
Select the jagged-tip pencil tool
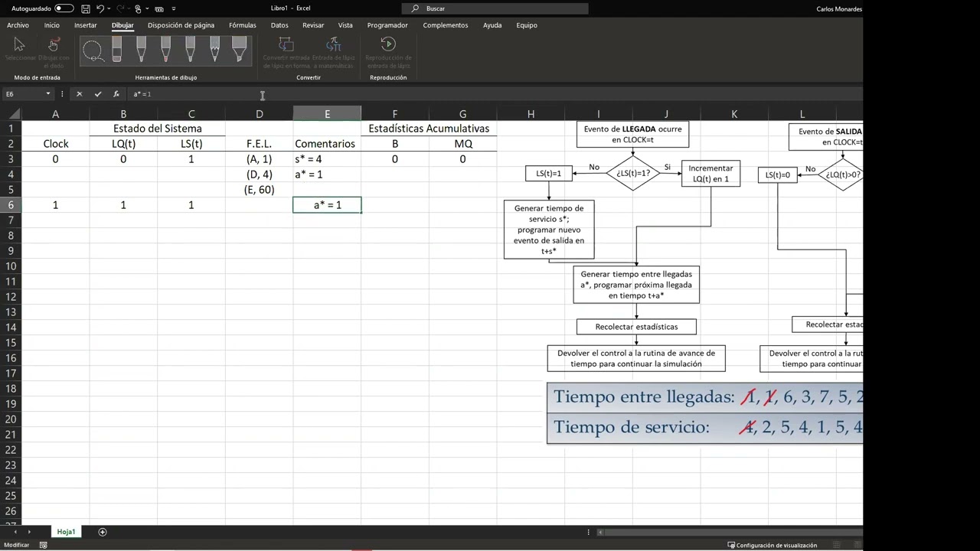pos(214,51)
